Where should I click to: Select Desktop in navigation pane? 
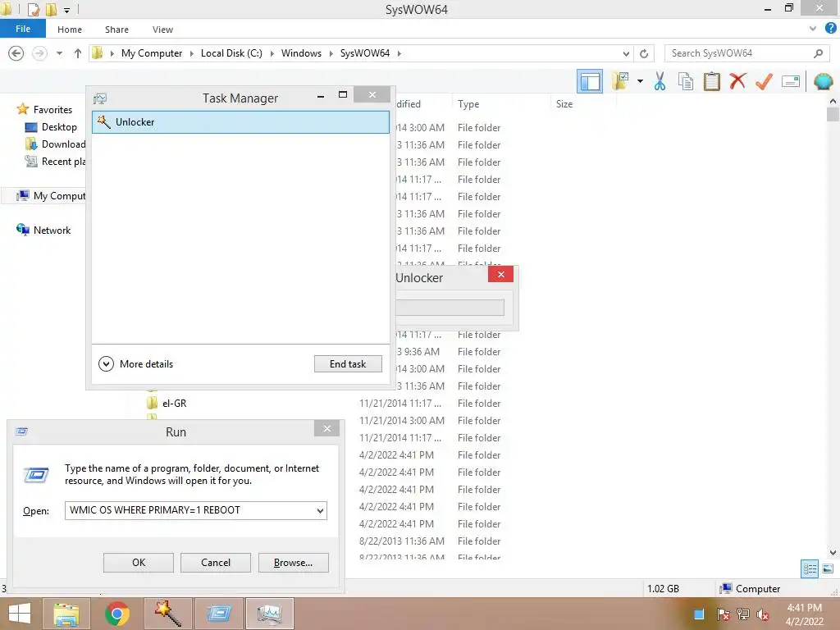point(59,127)
